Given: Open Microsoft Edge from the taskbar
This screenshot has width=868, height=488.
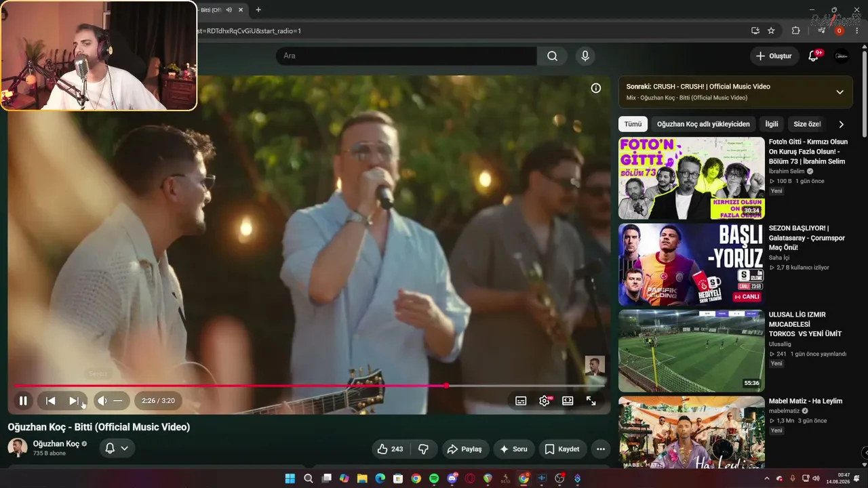Looking at the screenshot, I should tap(380, 479).
